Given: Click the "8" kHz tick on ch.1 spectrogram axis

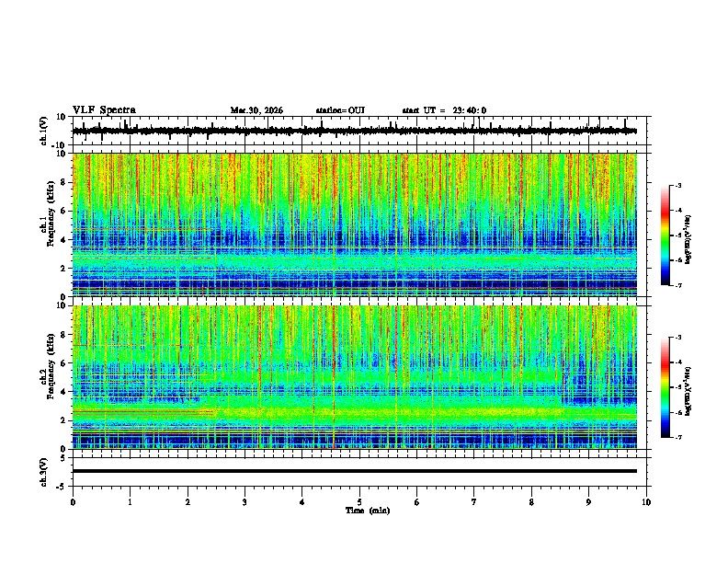Looking at the screenshot, I should click(x=64, y=182).
